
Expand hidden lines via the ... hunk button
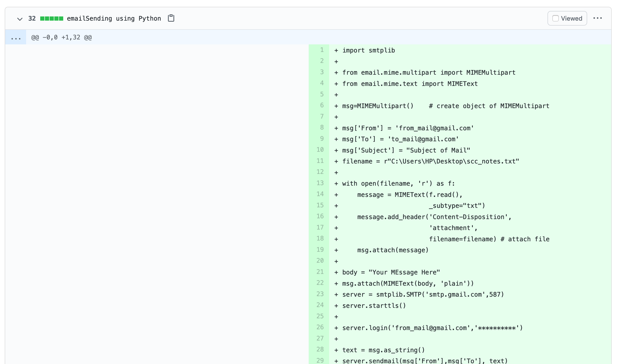click(16, 38)
